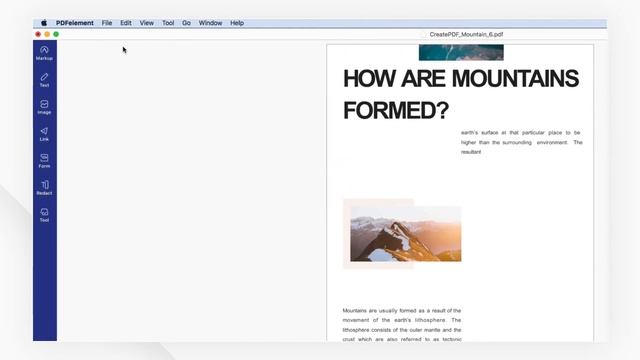Image resolution: width=640 pixels, height=360 pixels.
Task: Click the HOW ARE MOUNTAINS heading line
Action: (x=461, y=78)
